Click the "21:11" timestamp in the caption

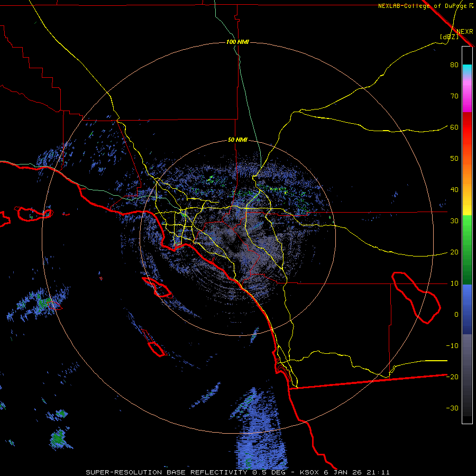378,472
